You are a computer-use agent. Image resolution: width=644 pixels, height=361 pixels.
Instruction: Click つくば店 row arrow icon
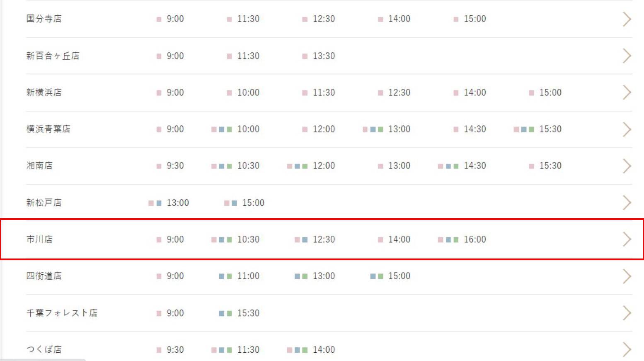pos(627,350)
